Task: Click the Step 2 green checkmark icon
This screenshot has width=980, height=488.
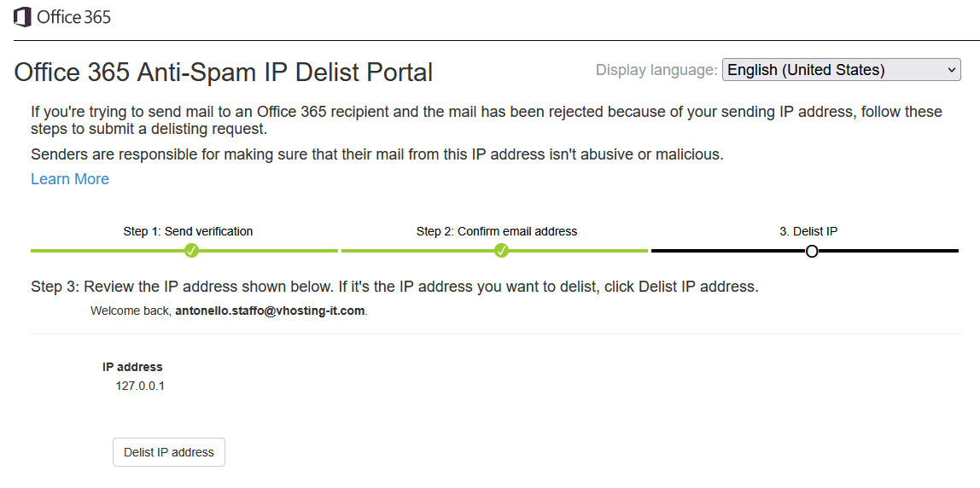Action: pyautogui.click(x=502, y=251)
